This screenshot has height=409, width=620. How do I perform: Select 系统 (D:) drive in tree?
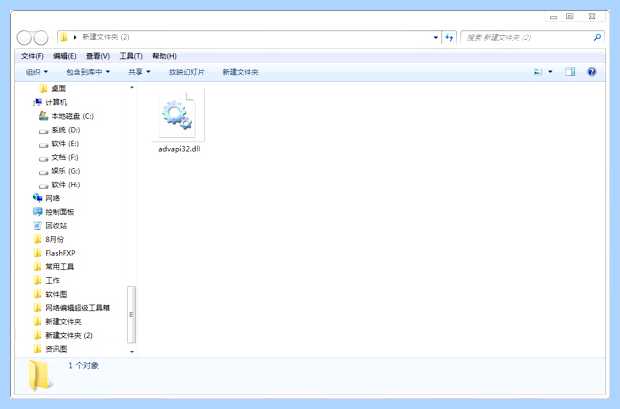click(66, 130)
